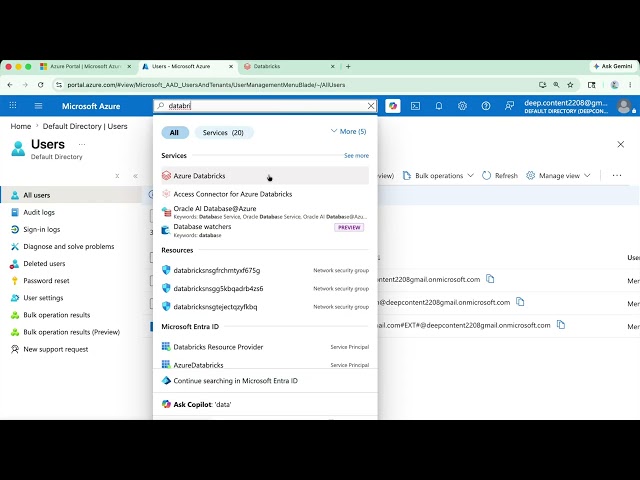
Task: Clear the search box with the X icon
Action: (x=371, y=106)
